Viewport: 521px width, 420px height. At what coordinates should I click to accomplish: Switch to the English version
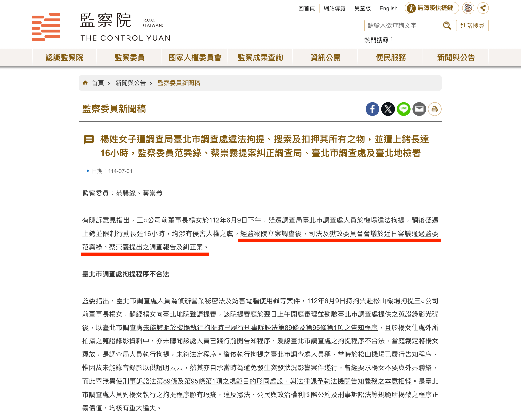[388, 8]
